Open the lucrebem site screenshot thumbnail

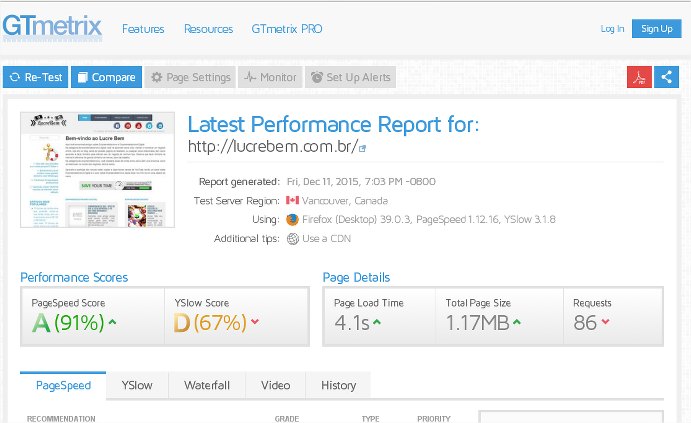point(97,170)
